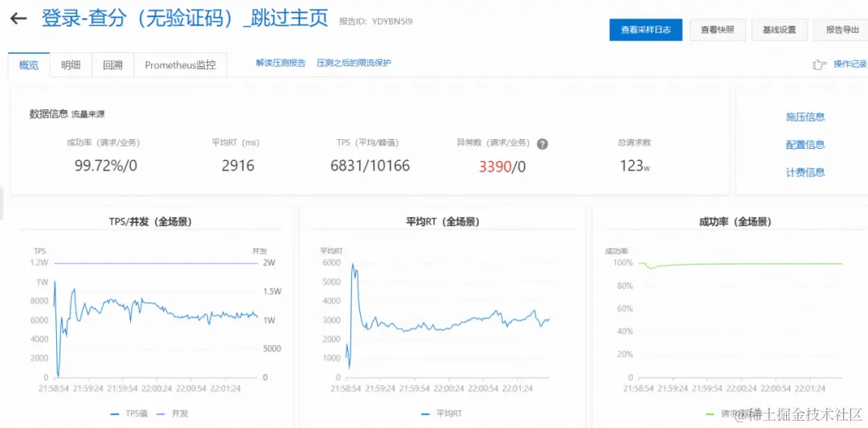Click the 2916 average RT value
This screenshot has height=428, width=868.
pos(238,165)
